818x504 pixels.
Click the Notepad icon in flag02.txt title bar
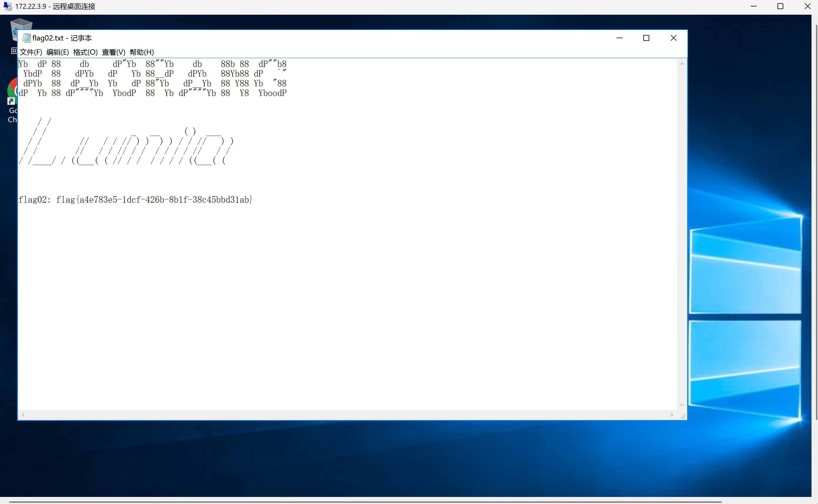[26, 38]
